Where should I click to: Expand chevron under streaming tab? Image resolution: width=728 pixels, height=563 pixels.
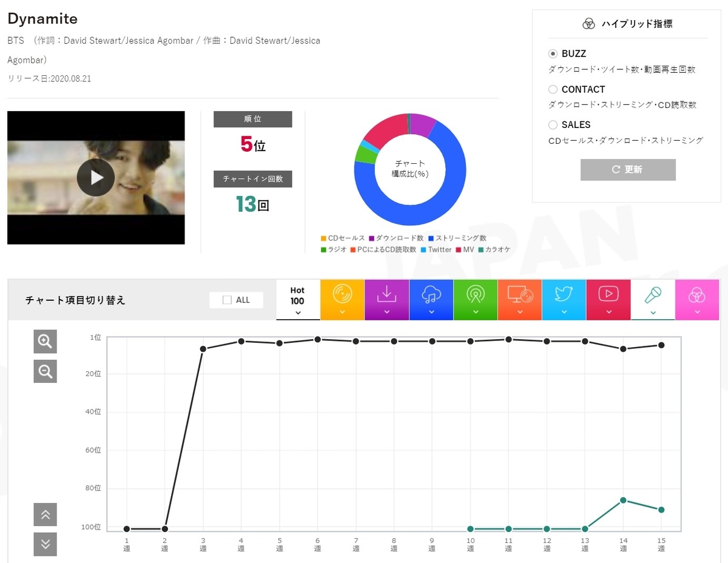431,313
